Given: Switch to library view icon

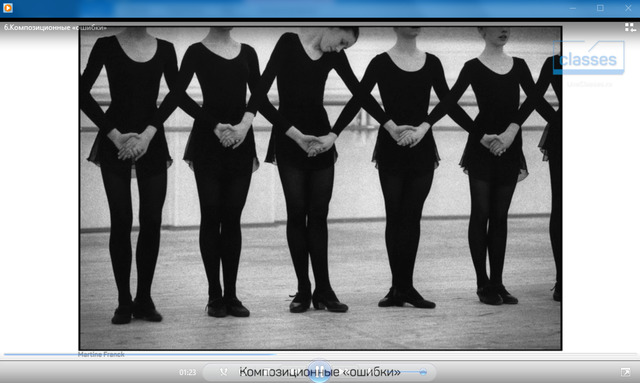Looking at the screenshot, I should click(630, 27).
